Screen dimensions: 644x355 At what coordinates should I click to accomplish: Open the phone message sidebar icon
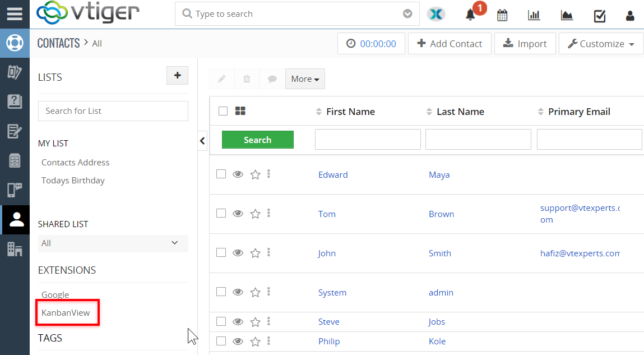click(15, 190)
